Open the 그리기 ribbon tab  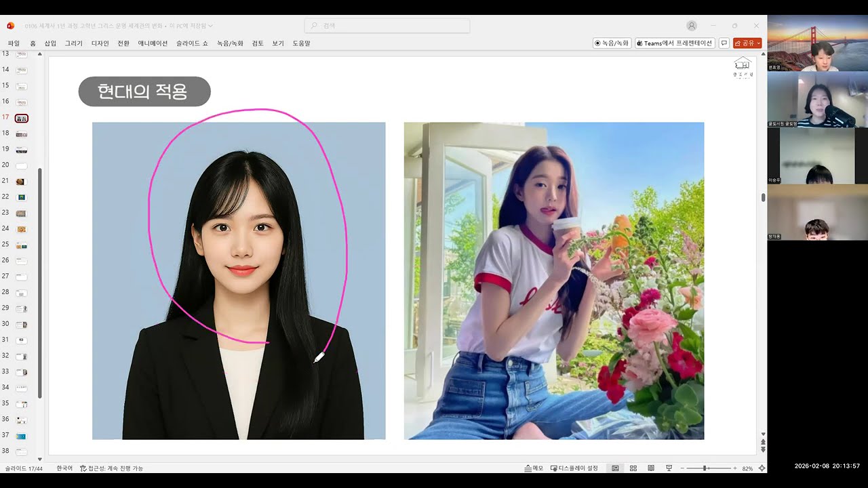(x=73, y=43)
